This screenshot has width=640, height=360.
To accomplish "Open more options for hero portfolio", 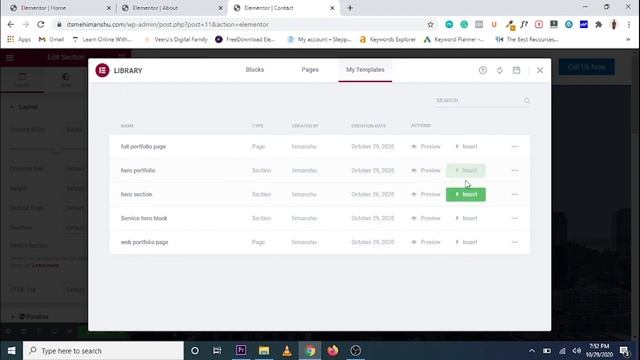I will (515, 171).
